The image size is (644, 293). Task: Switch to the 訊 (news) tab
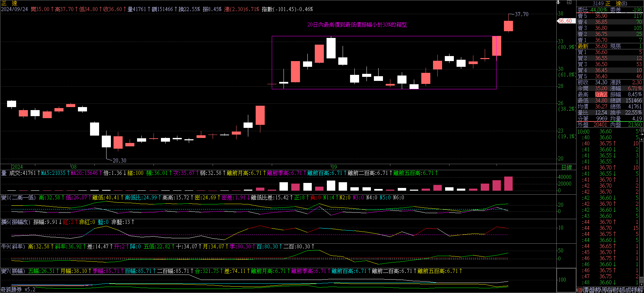click(x=621, y=290)
